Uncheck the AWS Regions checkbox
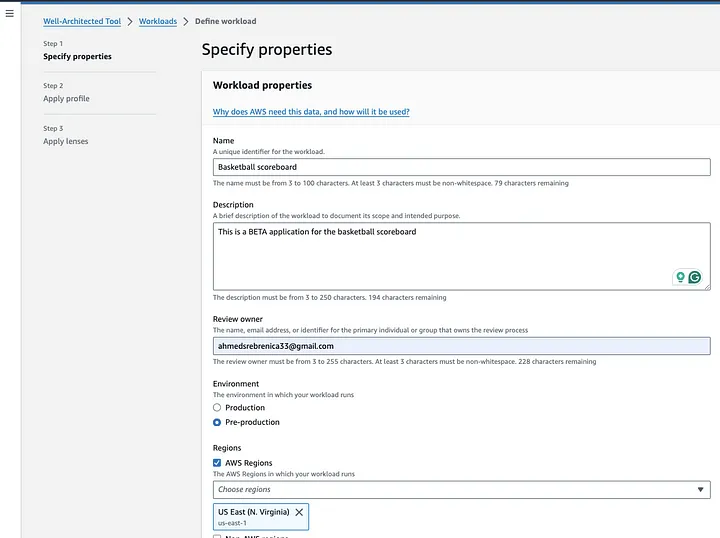This screenshot has width=720, height=538. pyautogui.click(x=217, y=463)
